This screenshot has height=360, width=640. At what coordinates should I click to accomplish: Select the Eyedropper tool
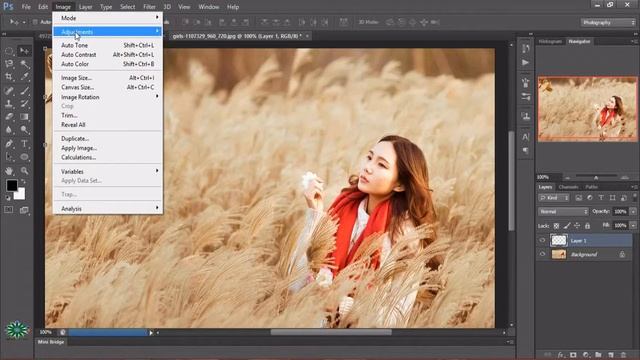tap(24, 77)
